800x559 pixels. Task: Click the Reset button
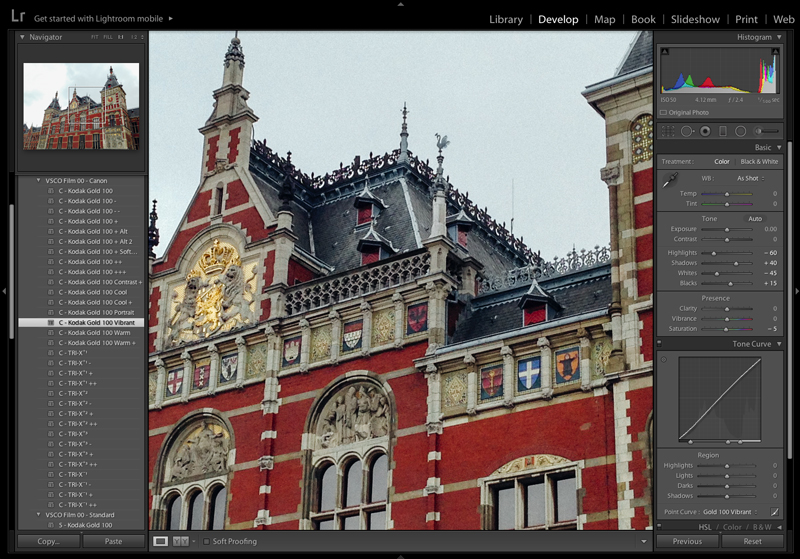point(752,541)
